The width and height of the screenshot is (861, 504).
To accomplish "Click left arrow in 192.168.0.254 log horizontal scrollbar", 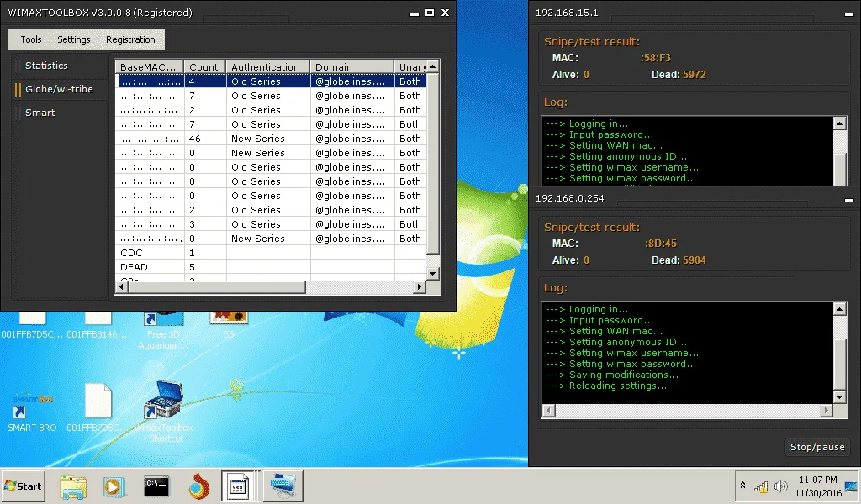I will tap(548, 410).
